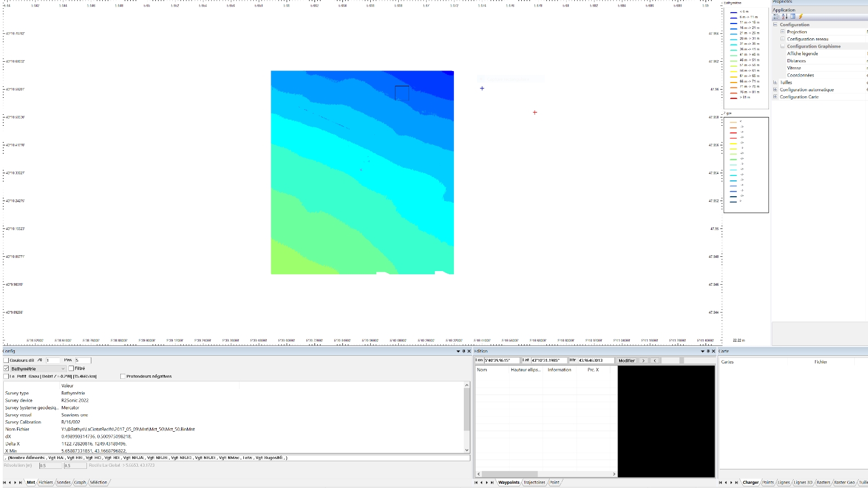Click the Lat coordinate input field
The image size is (868, 488).
pyautogui.click(x=549, y=361)
